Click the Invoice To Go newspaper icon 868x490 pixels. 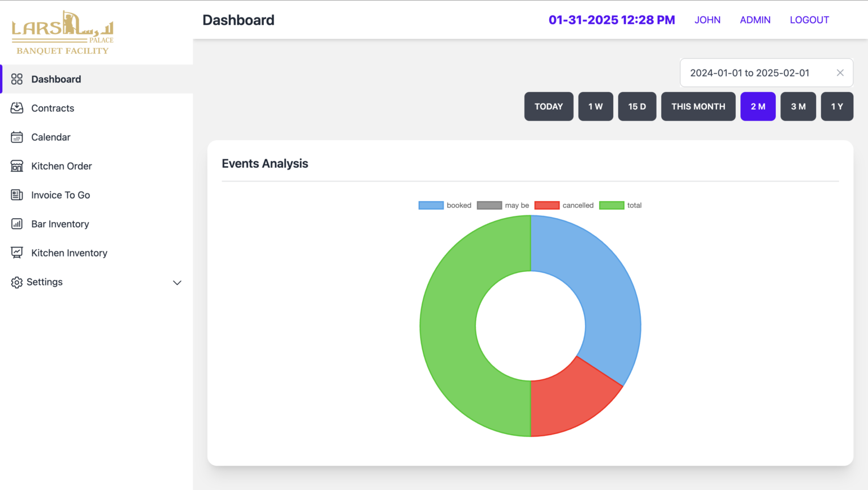coord(17,195)
